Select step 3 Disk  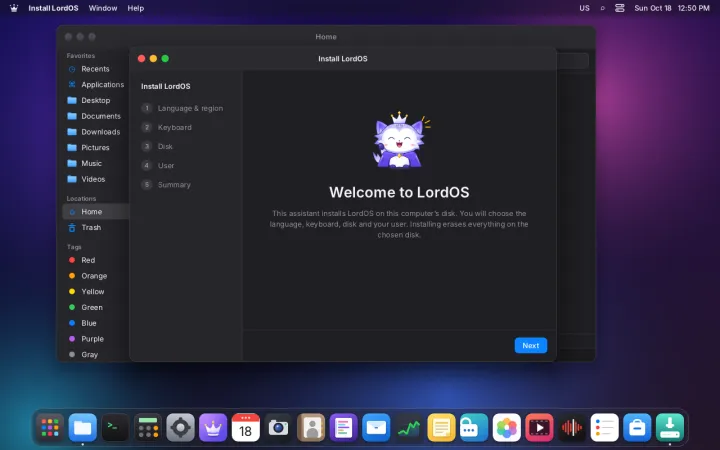click(x=158, y=146)
